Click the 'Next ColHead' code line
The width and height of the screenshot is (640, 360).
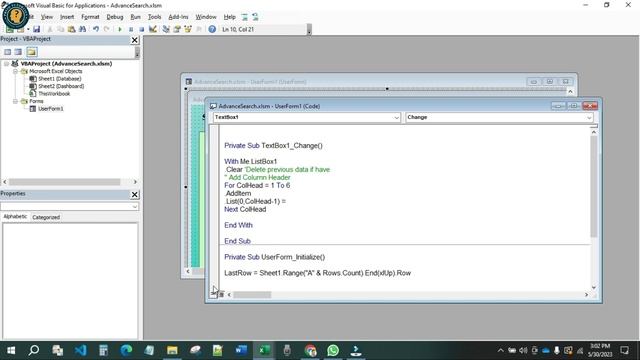[x=245, y=209]
